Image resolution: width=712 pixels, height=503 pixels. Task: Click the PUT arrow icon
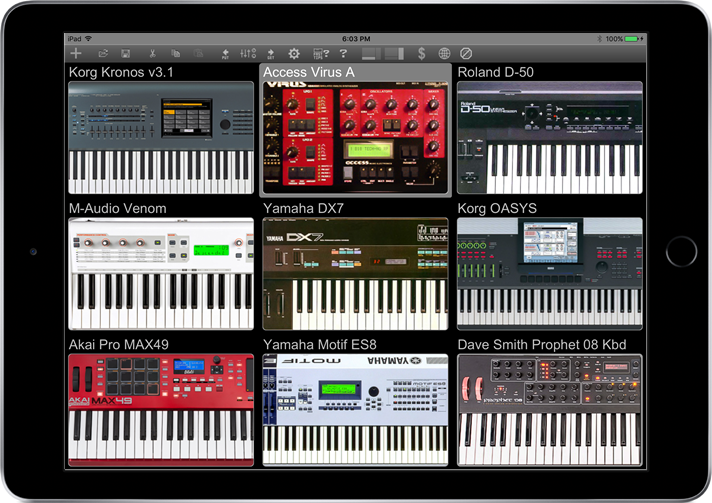coord(225,54)
